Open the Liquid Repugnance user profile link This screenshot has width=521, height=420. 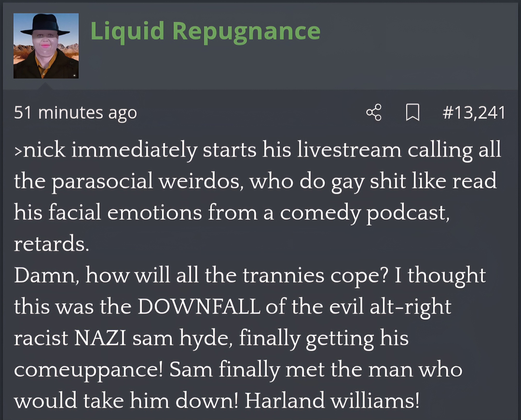[206, 31]
